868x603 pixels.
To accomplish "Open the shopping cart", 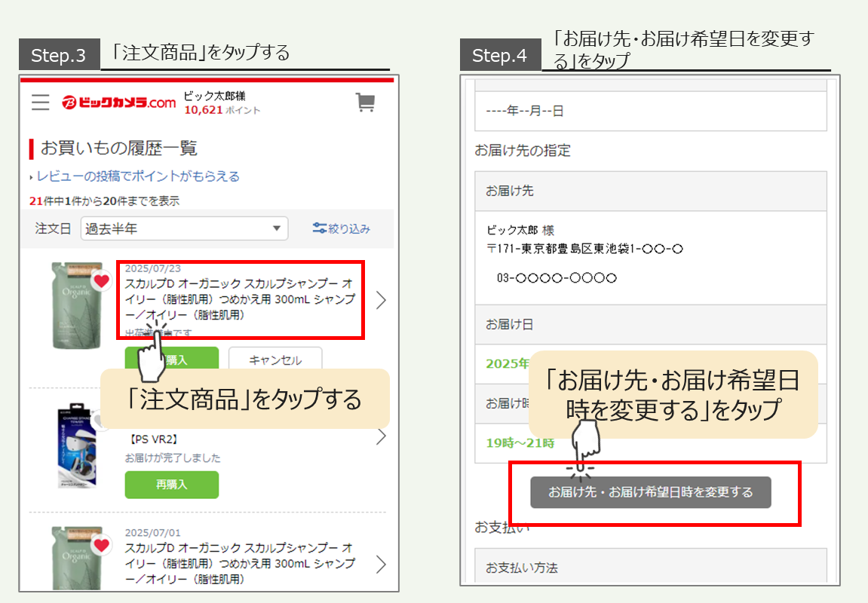I will pos(365,103).
